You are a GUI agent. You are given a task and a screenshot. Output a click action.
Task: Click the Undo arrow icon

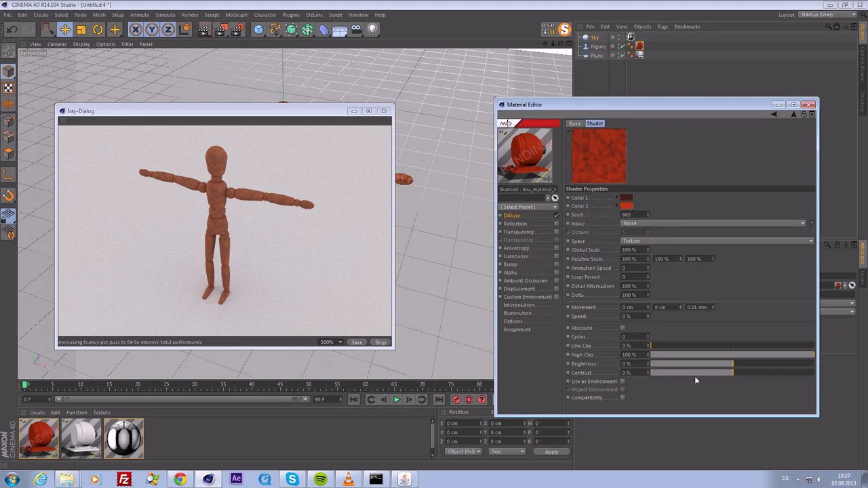(x=12, y=30)
